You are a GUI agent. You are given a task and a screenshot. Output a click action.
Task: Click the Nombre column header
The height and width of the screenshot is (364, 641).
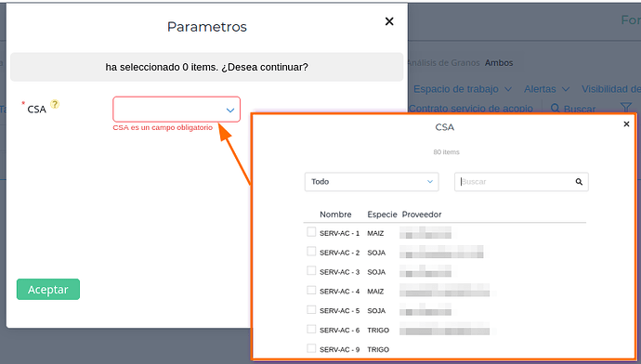pos(335,214)
